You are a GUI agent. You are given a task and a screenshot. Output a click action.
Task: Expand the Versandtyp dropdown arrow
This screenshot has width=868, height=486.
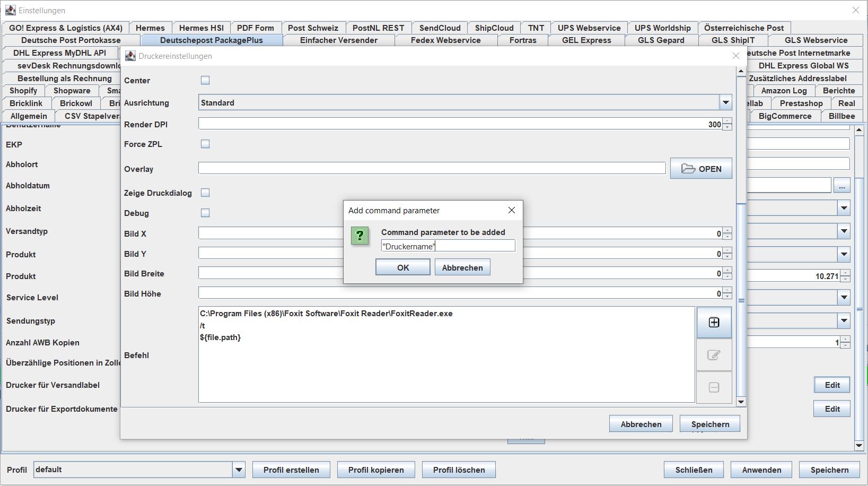(844, 231)
